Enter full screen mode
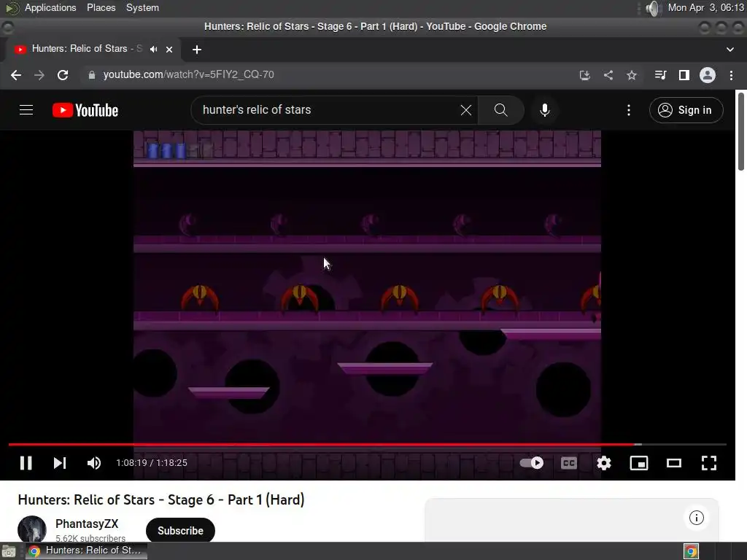747x560 pixels. [x=709, y=463]
